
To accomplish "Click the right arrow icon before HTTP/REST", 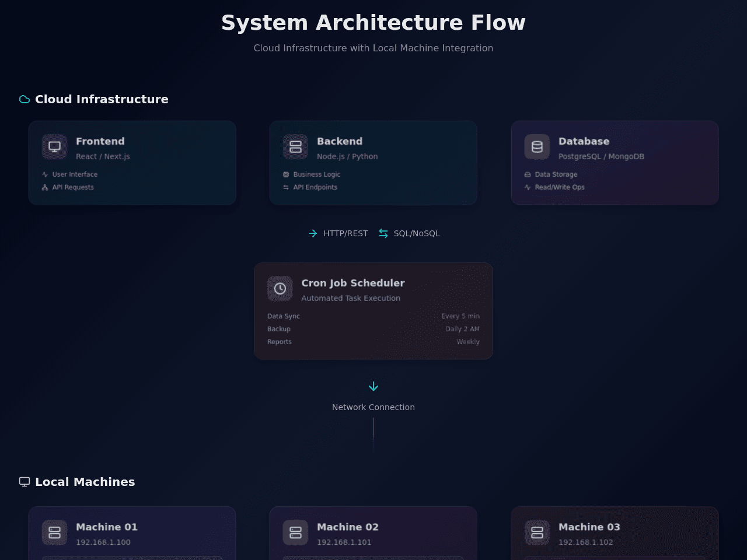I will pos(313,233).
